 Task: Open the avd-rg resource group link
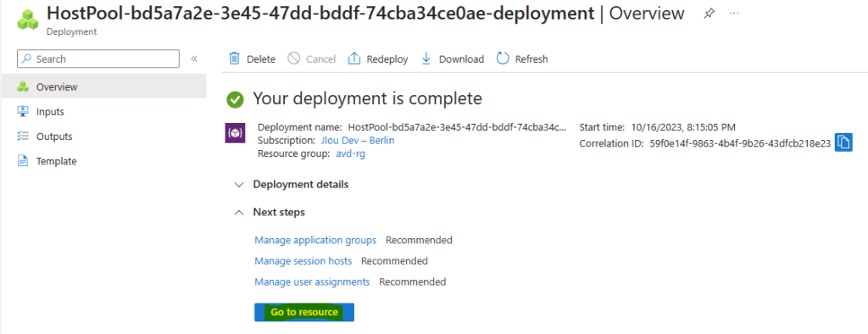pyautogui.click(x=350, y=154)
